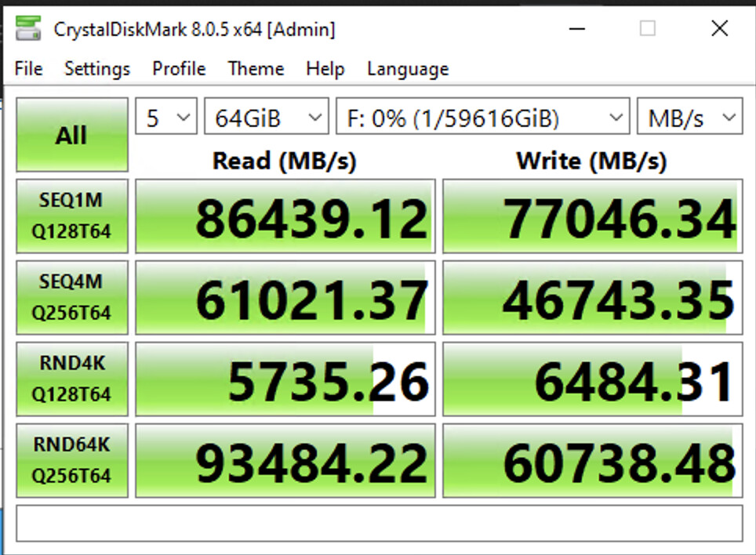The image size is (756, 555).
Task: Minimize the CrystalDiskMark window
Action: point(576,29)
